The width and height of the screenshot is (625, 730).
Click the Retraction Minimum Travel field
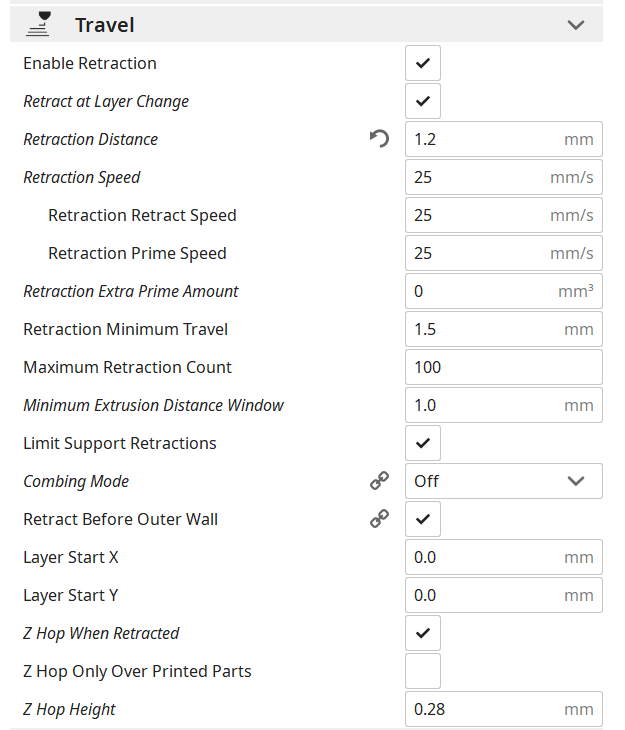coord(503,329)
